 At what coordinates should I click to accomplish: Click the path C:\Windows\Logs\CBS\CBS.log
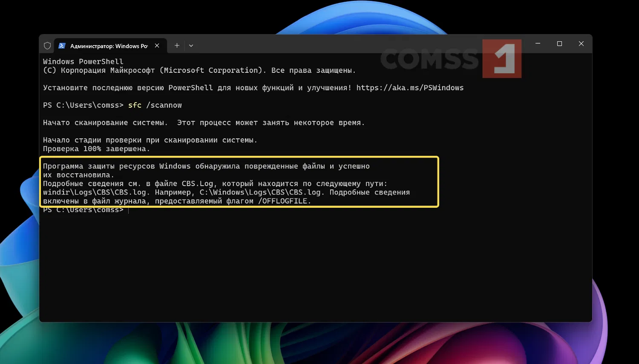[260, 192]
